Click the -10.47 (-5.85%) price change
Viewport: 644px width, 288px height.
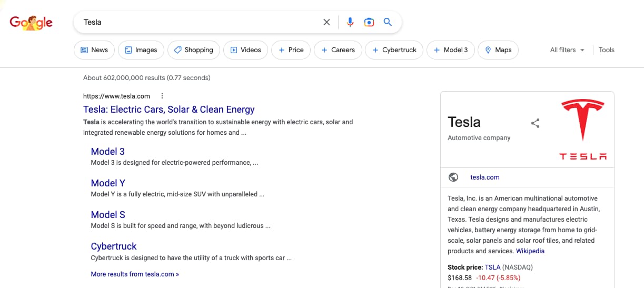(x=498, y=277)
